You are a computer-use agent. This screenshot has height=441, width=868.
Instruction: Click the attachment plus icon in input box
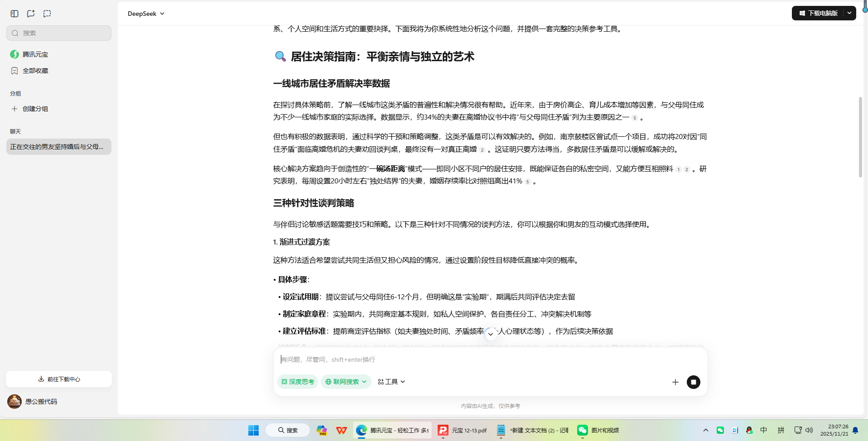675,382
